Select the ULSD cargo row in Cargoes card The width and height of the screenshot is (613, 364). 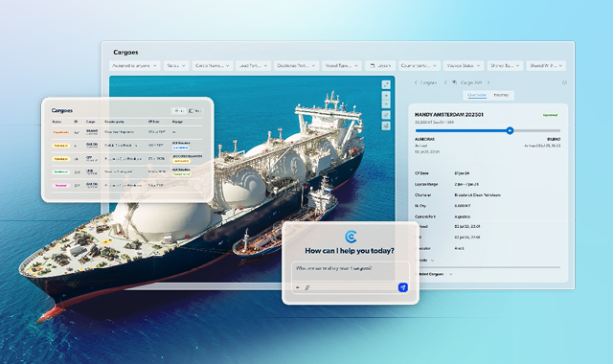(127, 172)
